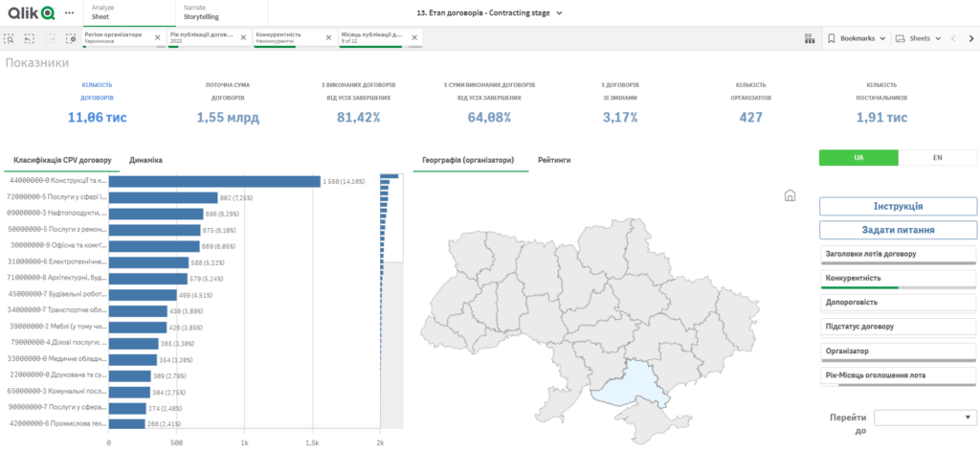Click the step back selection icon
Screen dimensions: 980x453
(30, 38)
